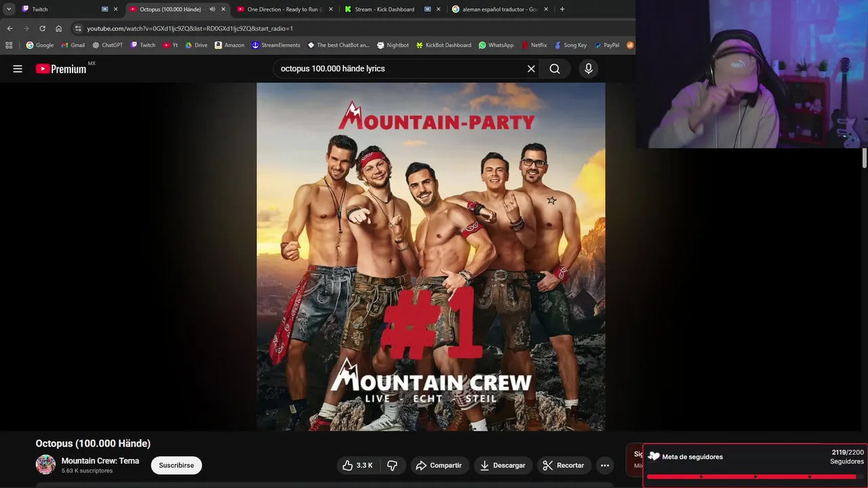
Task: Open the PayPal bookmark
Action: click(606, 45)
